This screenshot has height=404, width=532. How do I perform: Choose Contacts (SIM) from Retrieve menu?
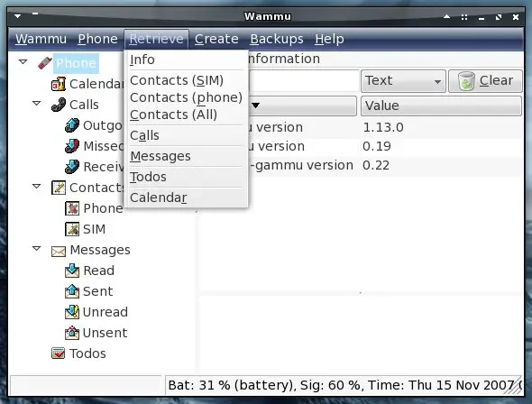177,80
